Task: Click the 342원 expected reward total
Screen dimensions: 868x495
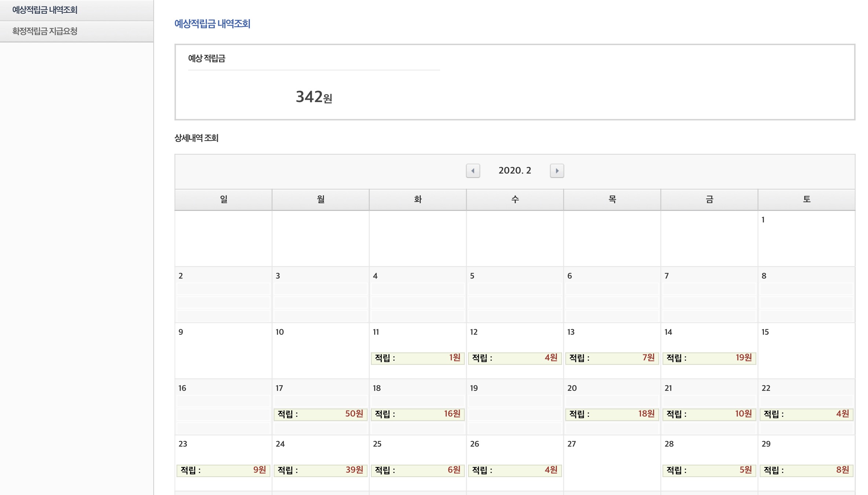Action: [x=314, y=97]
